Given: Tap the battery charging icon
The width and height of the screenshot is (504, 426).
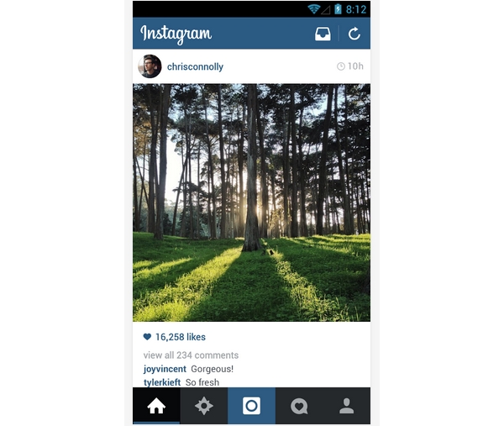Looking at the screenshot, I should [338, 9].
